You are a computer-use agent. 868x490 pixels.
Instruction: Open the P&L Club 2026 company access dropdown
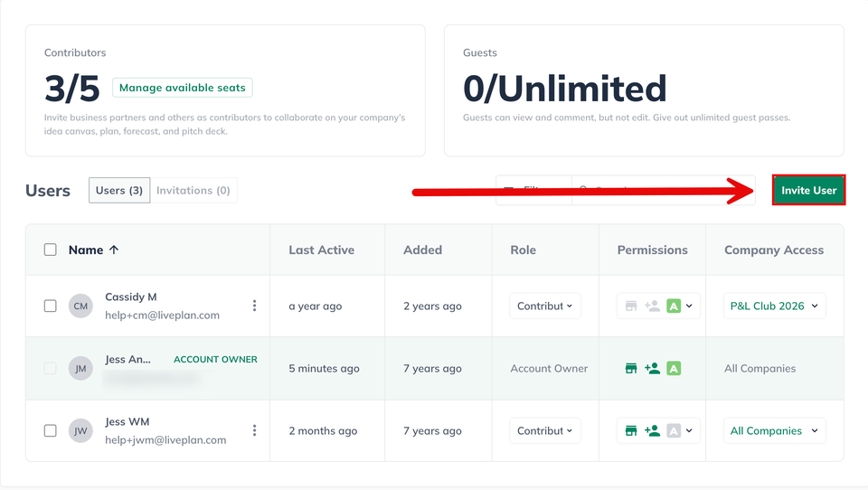pos(775,306)
